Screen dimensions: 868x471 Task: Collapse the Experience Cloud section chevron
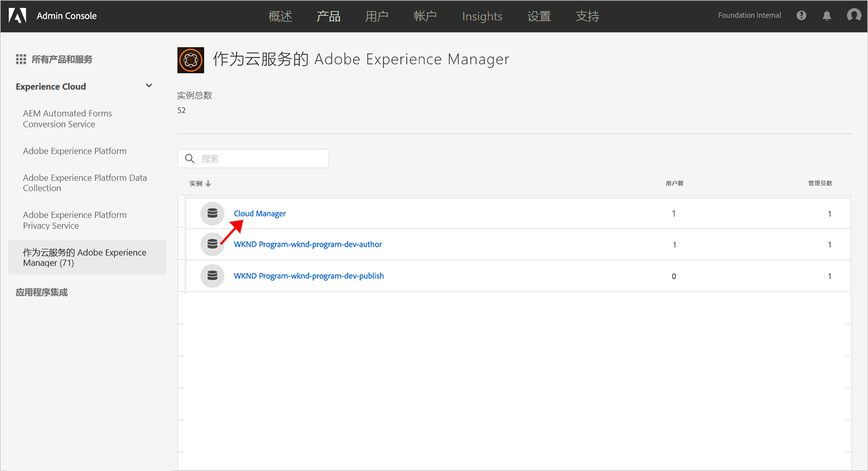coord(149,86)
